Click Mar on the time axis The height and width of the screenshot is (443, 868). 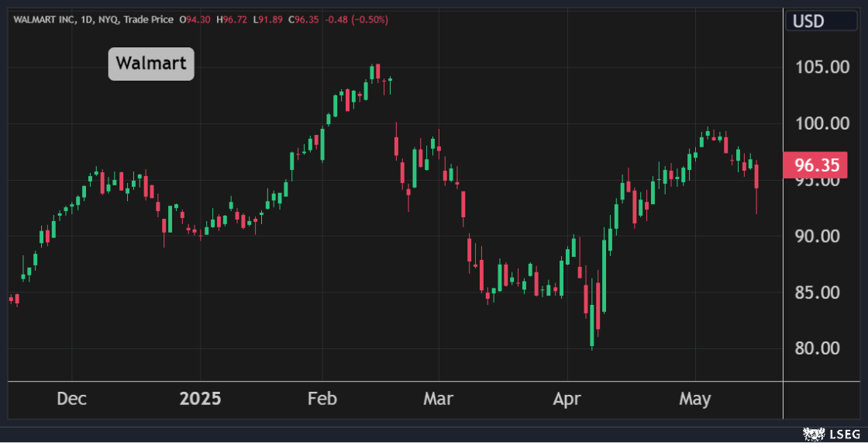pos(439,400)
